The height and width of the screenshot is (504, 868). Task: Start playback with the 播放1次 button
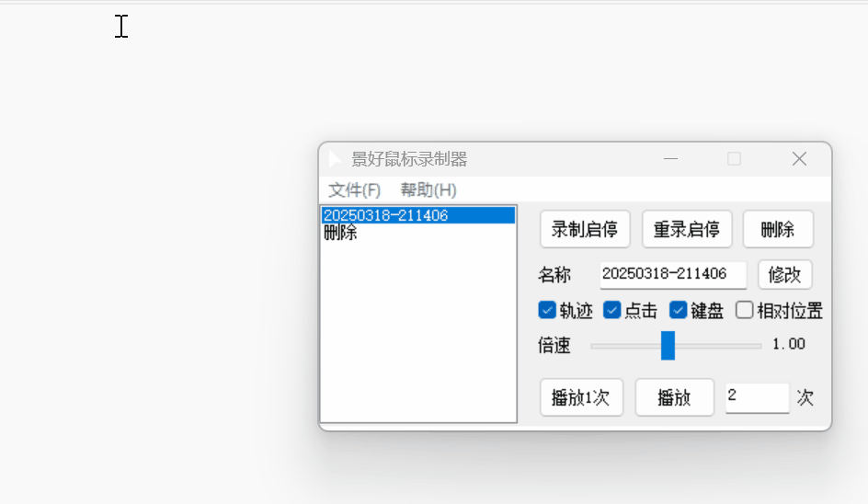point(581,397)
